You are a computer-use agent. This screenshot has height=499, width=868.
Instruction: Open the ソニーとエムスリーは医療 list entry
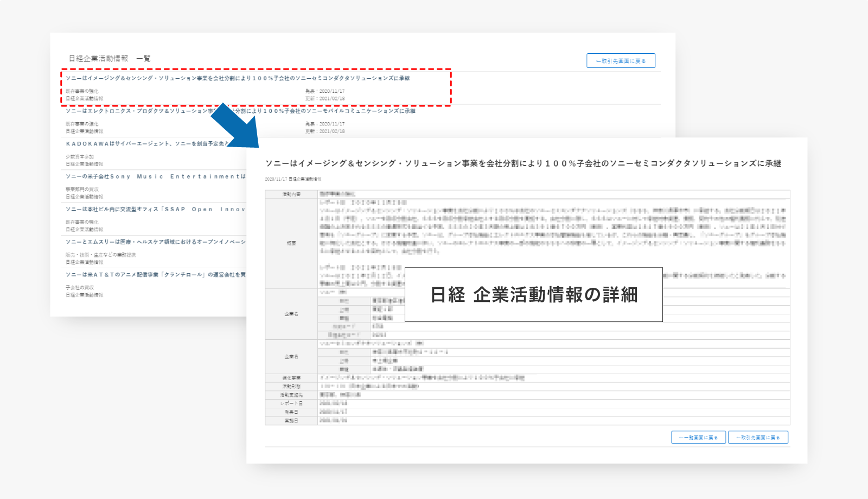point(156,242)
